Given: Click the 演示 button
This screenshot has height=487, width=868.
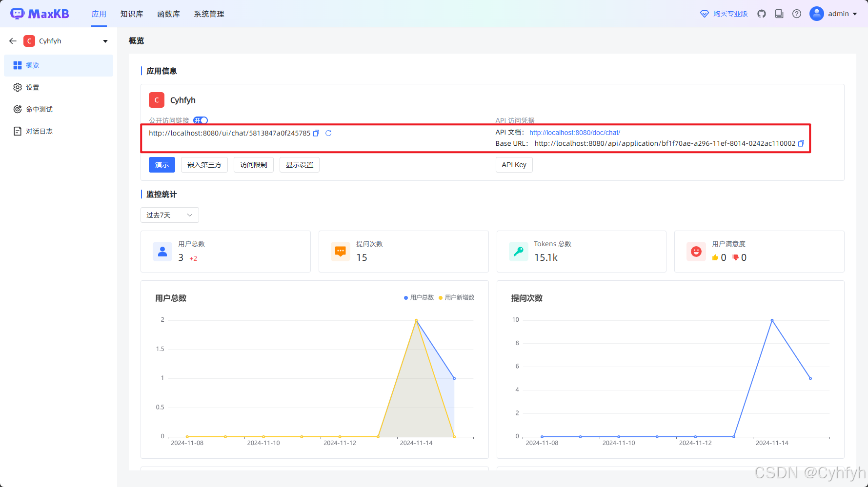Looking at the screenshot, I should tap(162, 165).
